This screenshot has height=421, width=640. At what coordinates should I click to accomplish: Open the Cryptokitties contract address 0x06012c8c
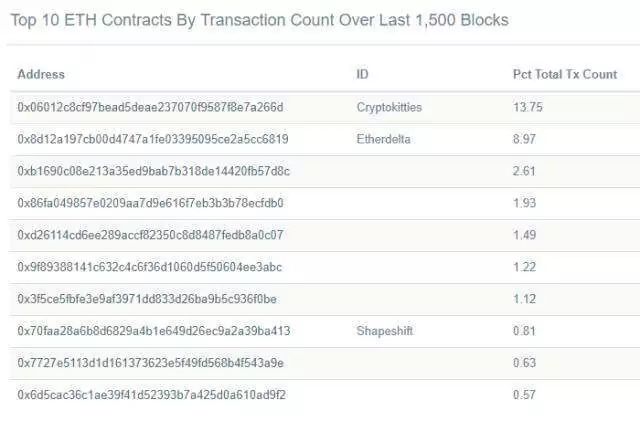tap(150, 107)
